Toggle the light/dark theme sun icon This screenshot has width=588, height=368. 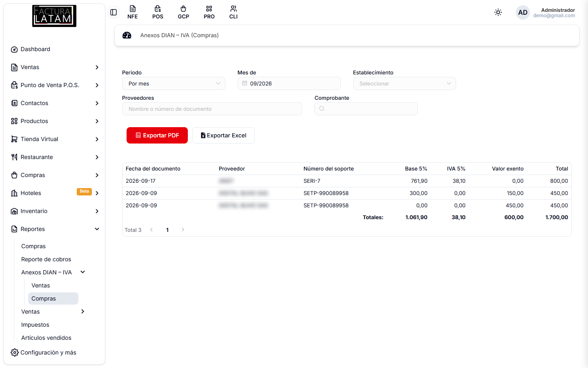click(498, 12)
